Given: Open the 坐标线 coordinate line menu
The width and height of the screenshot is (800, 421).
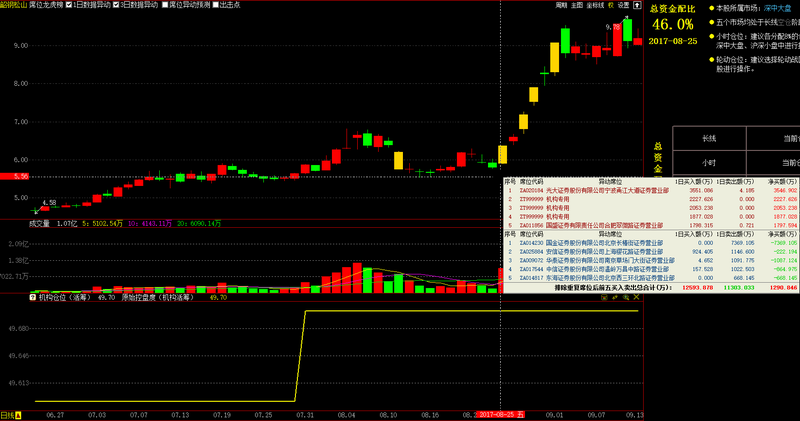Looking at the screenshot, I should [594, 5].
